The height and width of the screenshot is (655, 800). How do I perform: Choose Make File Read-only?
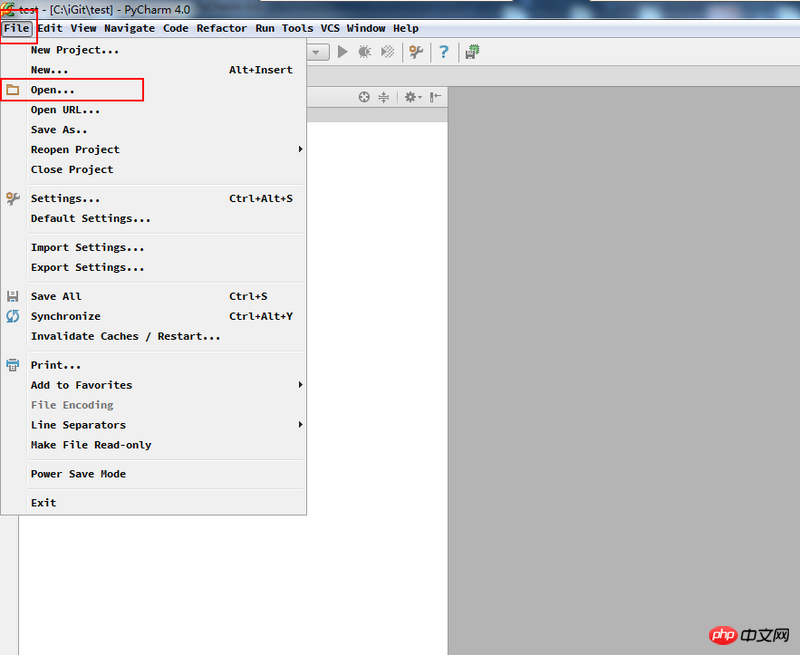[x=153, y=445]
